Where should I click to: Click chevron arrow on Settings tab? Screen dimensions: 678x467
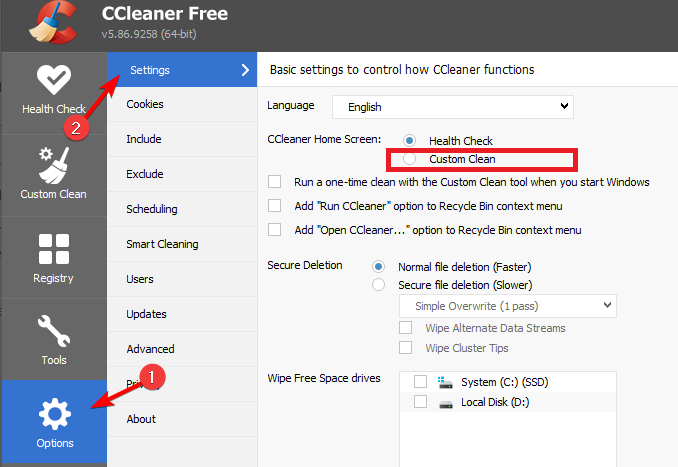[x=245, y=70]
